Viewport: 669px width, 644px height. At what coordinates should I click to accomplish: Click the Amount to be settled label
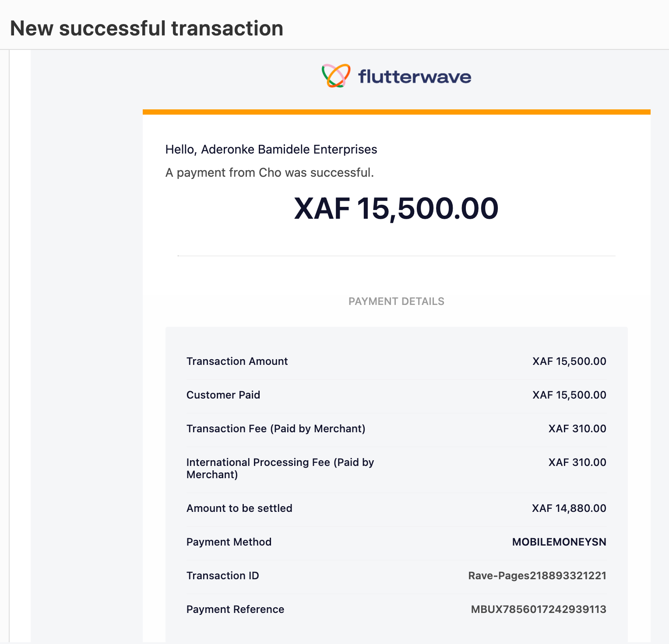239,508
